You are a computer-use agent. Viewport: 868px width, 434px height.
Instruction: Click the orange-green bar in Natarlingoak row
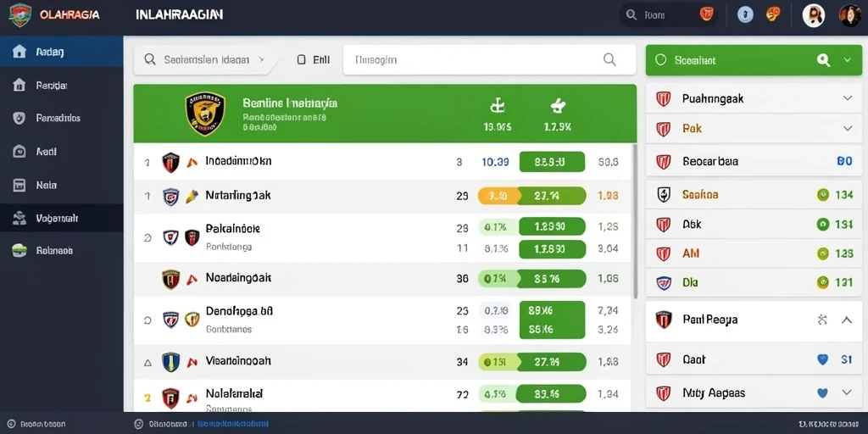[531, 196]
